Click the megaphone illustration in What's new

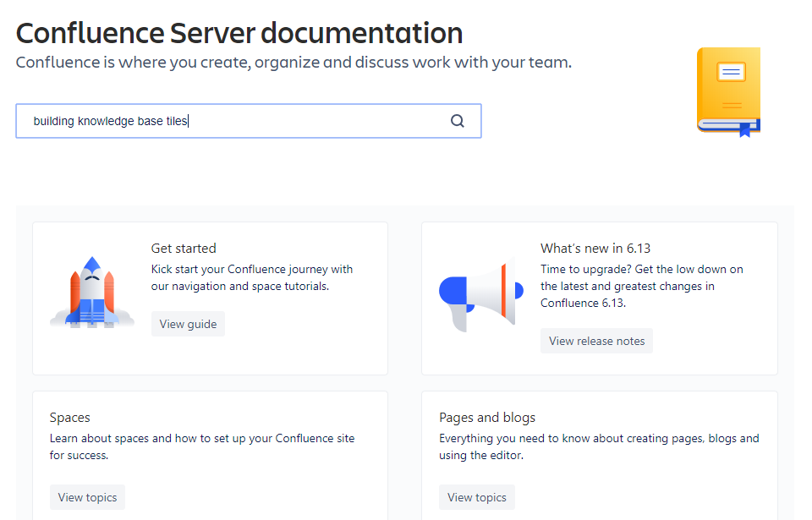[481, 295]
